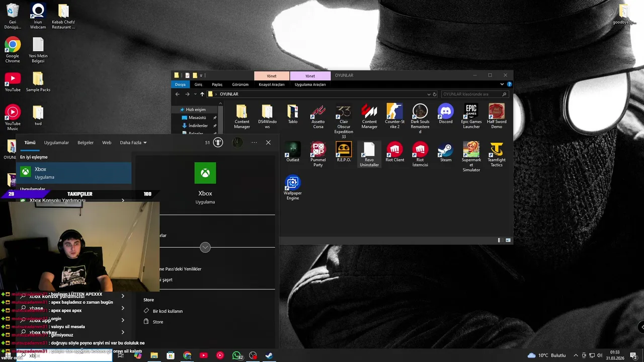Open the Sample Packs desktop folder

coord(38,82)
